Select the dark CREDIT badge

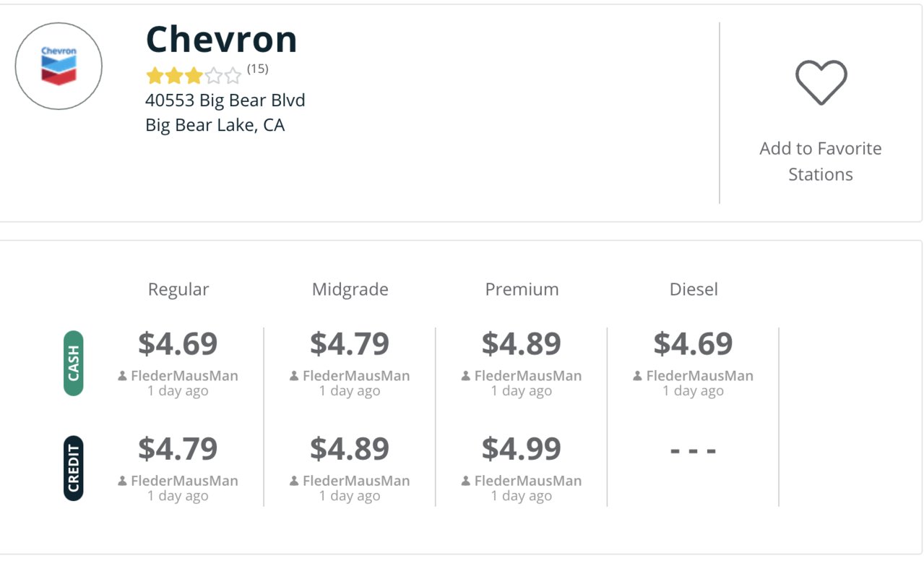74,468
